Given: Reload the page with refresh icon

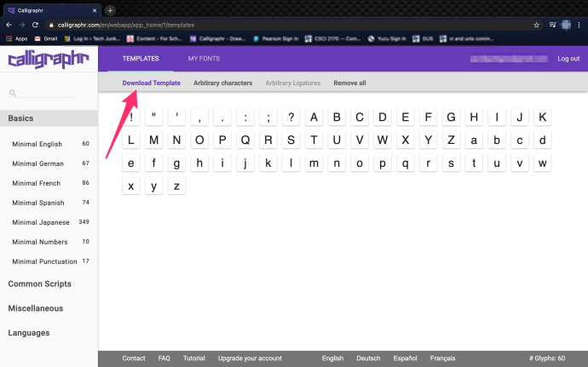Looking at the screenshot, I should click(37, 25).
